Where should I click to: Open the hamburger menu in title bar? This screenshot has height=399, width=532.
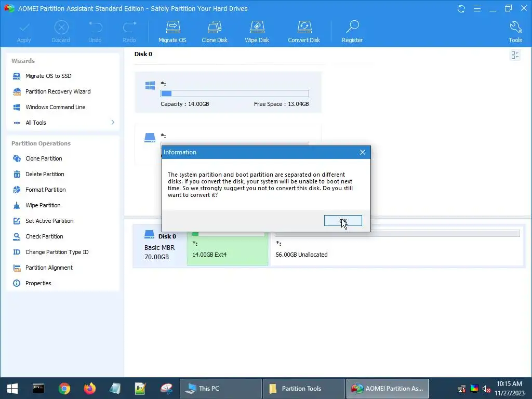click(477, 9)
